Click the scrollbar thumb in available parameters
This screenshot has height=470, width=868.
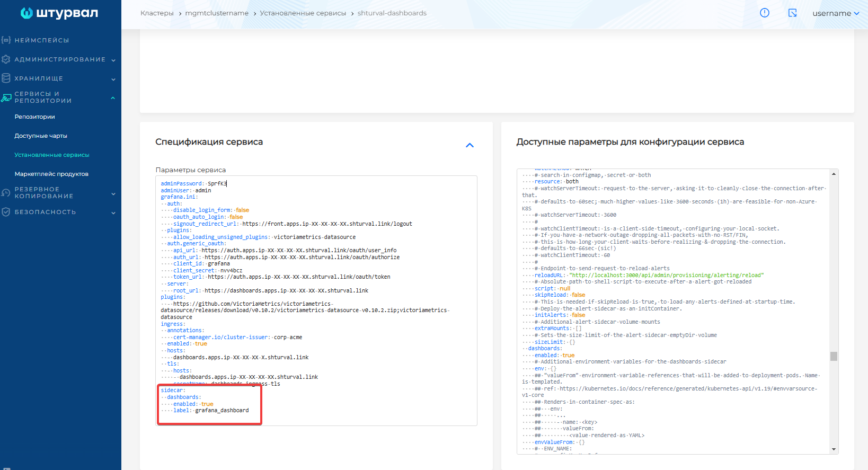(834, 356)
